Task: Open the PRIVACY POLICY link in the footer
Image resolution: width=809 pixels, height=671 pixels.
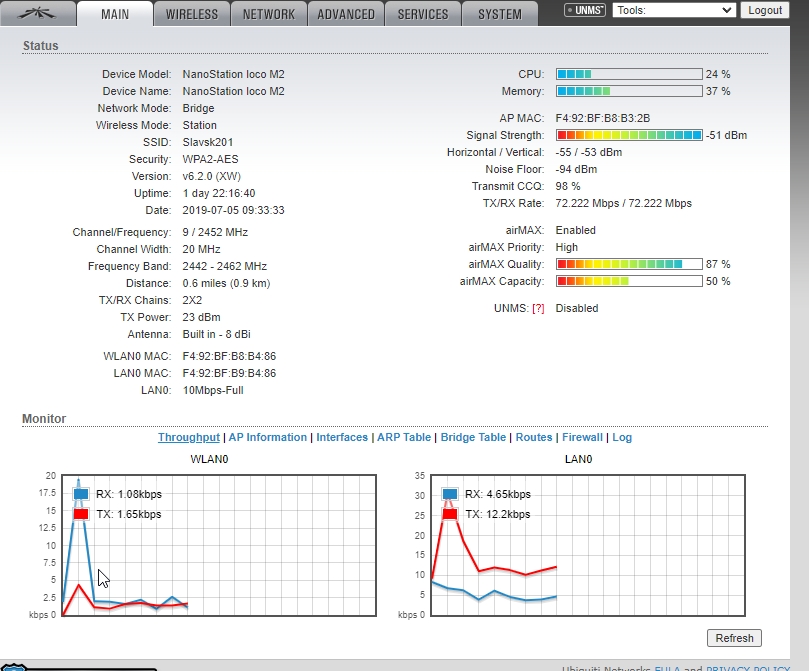Action: 748,668
